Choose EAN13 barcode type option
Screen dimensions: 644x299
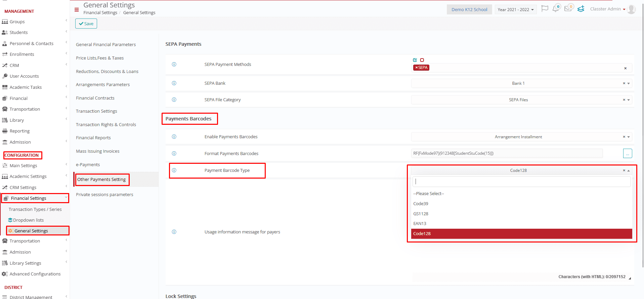point(521,223)
